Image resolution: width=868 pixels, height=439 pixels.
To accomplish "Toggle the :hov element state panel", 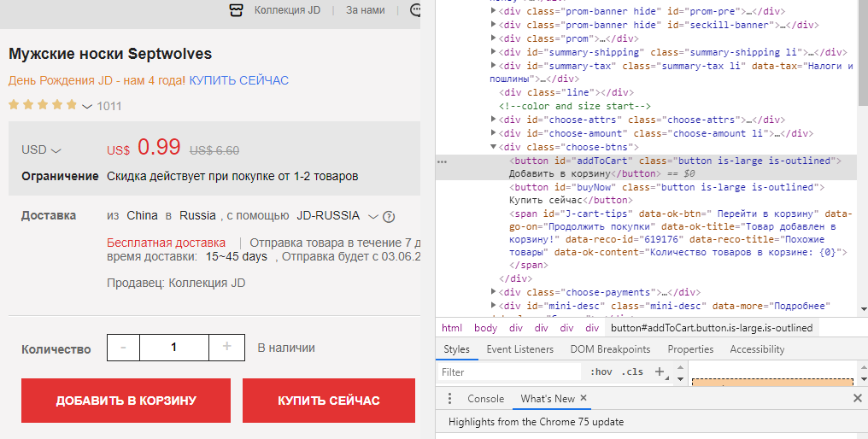I will click(x=601, y=372).
